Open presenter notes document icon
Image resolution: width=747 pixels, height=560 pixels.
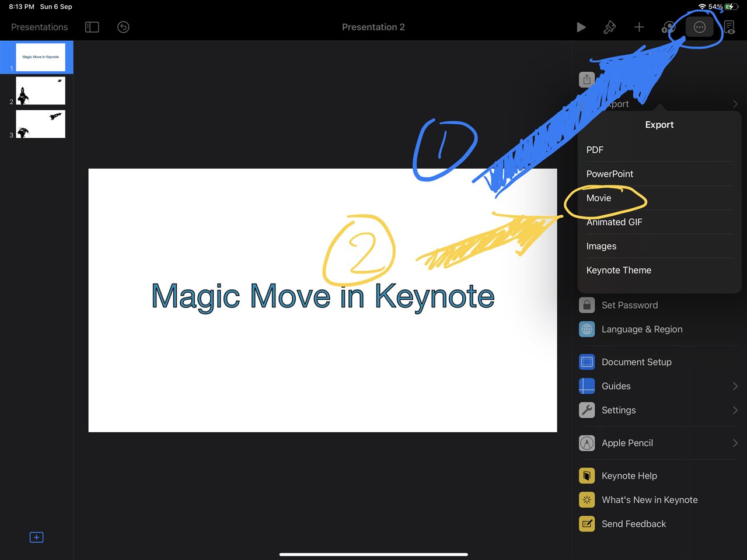tap(729, 27)
